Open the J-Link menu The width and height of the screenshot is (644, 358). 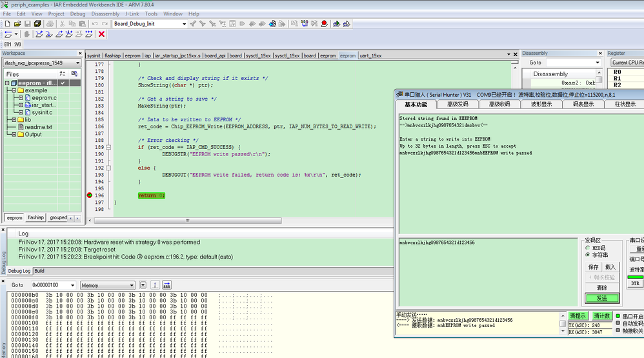tap(132, 14)
